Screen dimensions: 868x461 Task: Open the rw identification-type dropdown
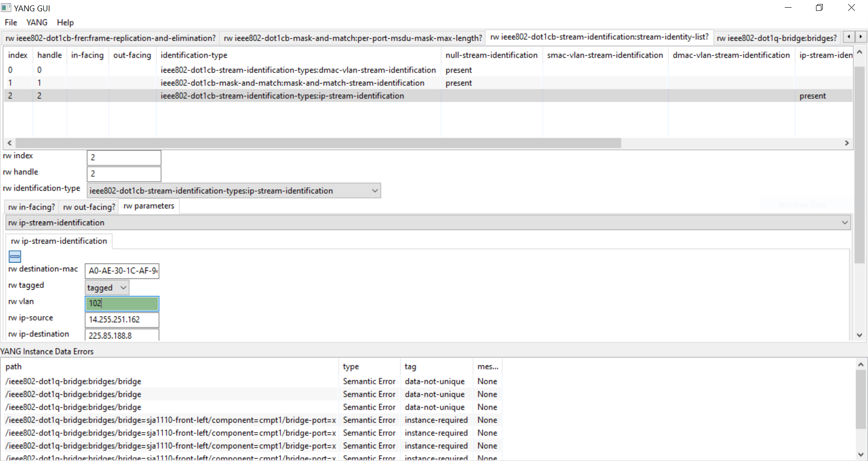[x=375, y=190]
